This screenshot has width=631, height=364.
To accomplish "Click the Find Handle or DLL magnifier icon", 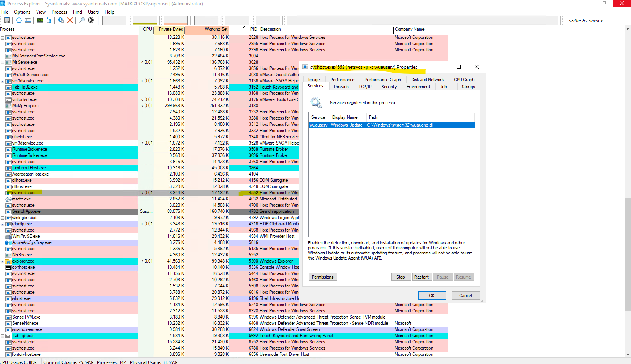I will (x=82, y=20).
